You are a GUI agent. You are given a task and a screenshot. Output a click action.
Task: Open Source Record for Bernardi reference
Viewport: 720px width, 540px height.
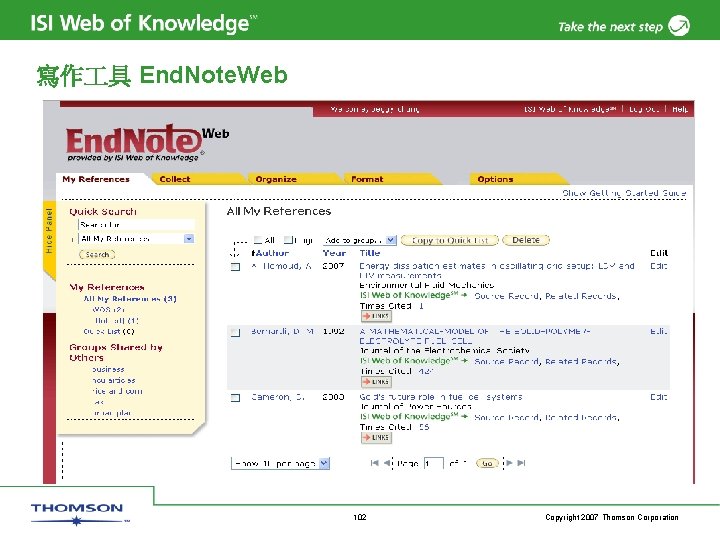click(507, 362)
